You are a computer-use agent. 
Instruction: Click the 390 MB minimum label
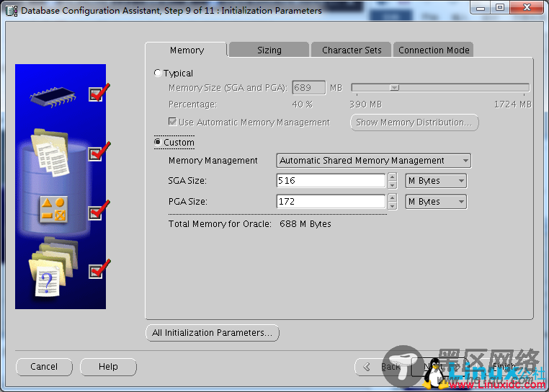click(x=365, y=104)
